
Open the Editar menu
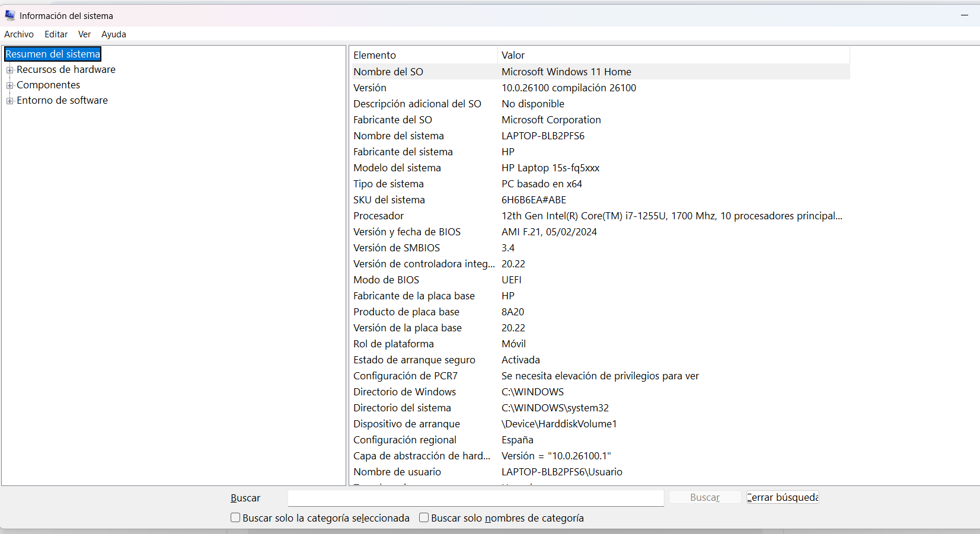coord(56,34)
